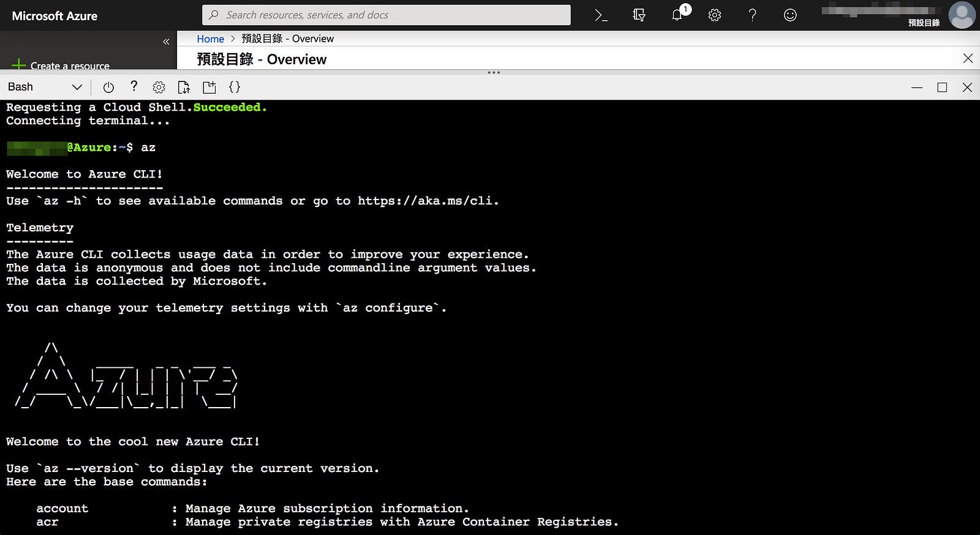Click the 預設目錄 - Overview breadcrumb
The image size is (980, 535).
click(x=288, y=39)
